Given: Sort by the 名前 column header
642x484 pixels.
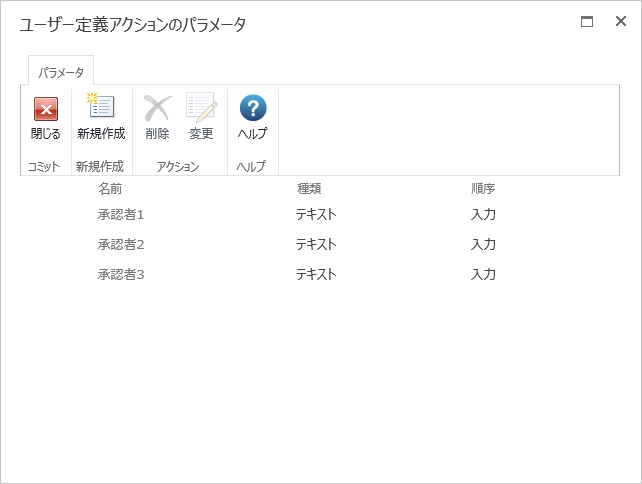Looking at the screenshot, I should coord(110,188).
